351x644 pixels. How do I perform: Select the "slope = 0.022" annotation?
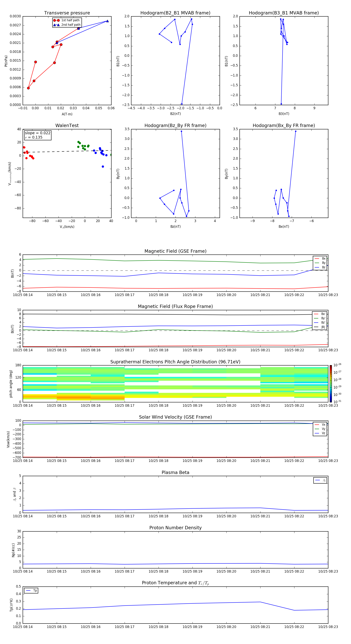point(37,133)
